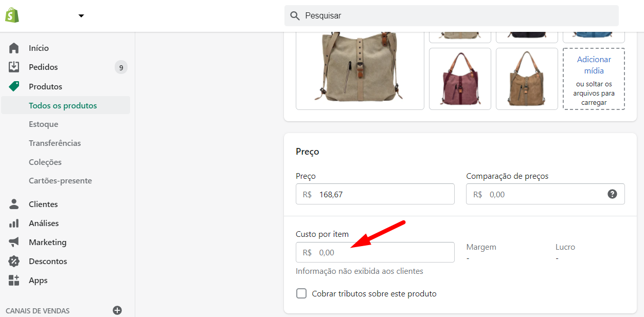The height and width of the screenshot is (317, 644).
Task: Click the Pedidos count badge 9
Action: point(121,67)
